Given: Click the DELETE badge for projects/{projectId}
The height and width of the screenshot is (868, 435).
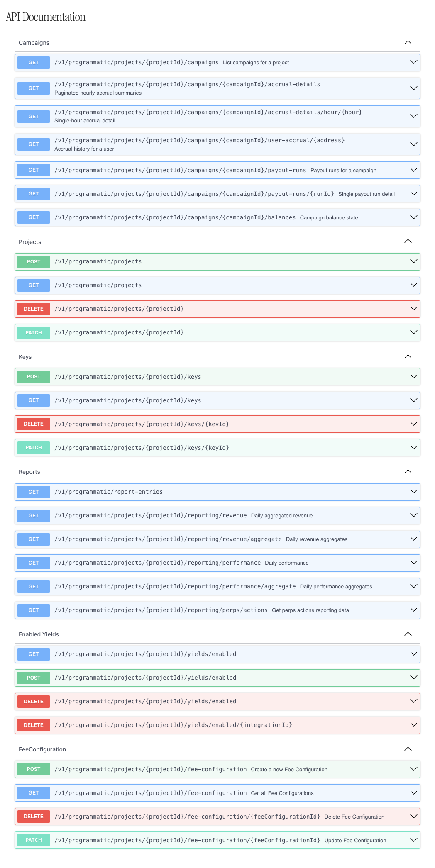Looking at the screenshot, I should (34, 309).
